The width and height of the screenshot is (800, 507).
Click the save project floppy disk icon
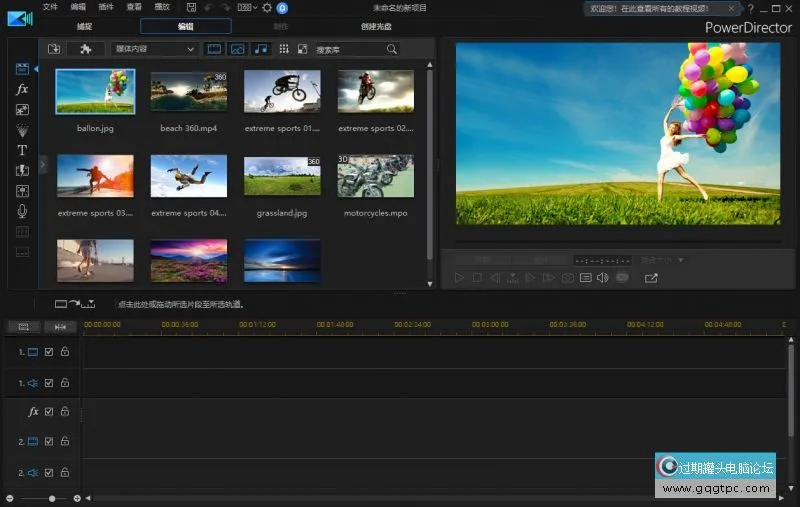192,8
